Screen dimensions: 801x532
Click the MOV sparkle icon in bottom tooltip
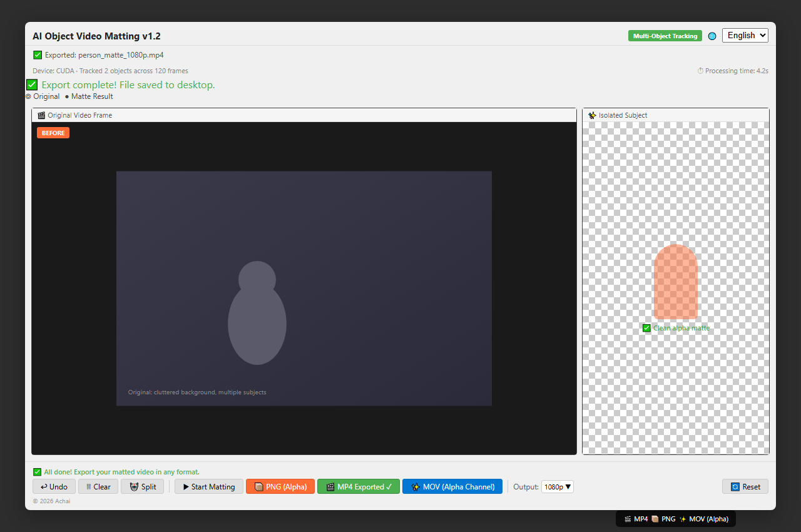coord(683,519)
